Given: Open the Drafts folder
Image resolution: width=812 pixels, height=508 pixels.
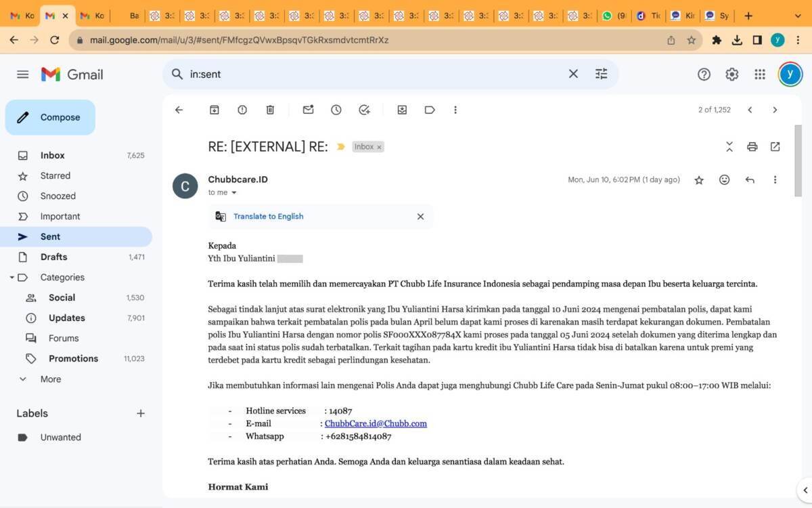Looking at the screenshot, I should point(76,257).
